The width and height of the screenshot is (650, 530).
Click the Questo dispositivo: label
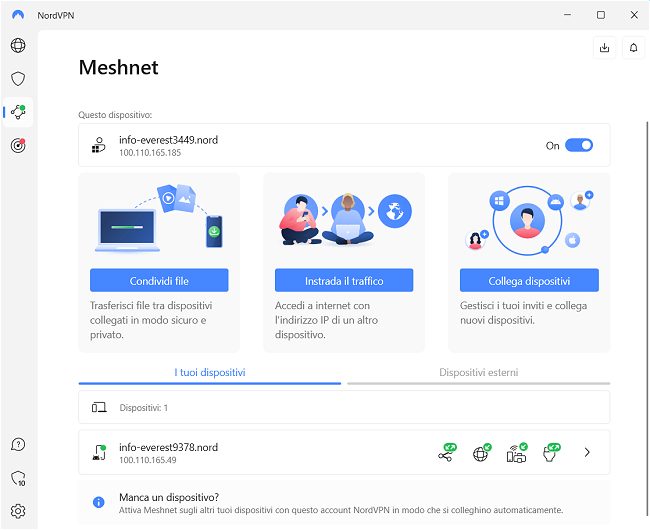pyautogui.click(x=115, y=115)
